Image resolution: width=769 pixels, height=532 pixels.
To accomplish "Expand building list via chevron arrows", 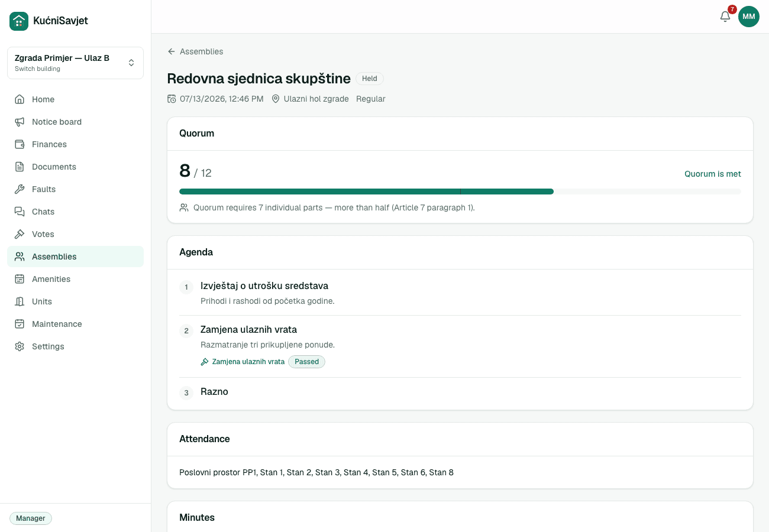I will [x=131, y=63].
